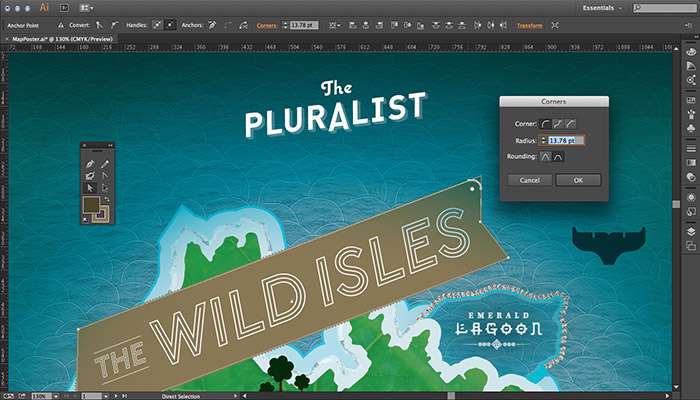Viewport: 700px width, 400px height.
Task: Choose the Round corner style
Action: [546, 122]
